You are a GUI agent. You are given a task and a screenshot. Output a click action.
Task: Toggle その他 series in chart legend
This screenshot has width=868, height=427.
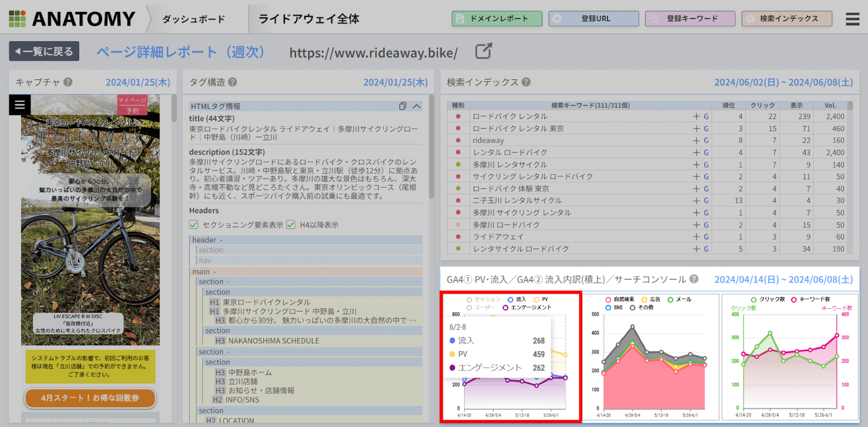point(641,308)
